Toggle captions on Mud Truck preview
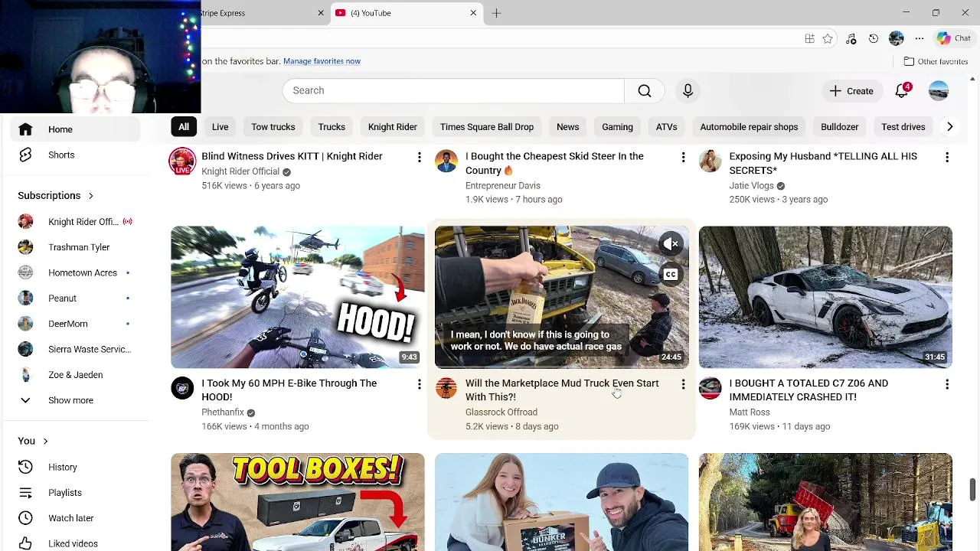The width and height of the screenshot is (980, 551). pyautogui.click(x=671, y=274)
